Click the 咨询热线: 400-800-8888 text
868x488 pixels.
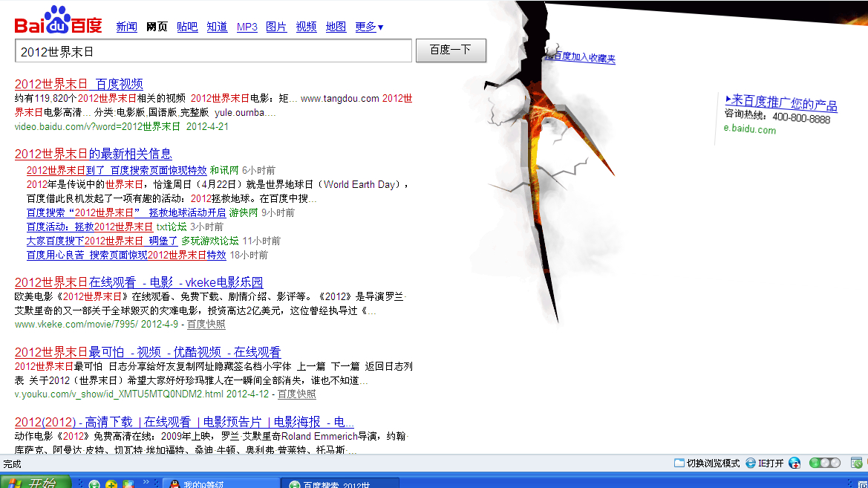pos(777,116)
